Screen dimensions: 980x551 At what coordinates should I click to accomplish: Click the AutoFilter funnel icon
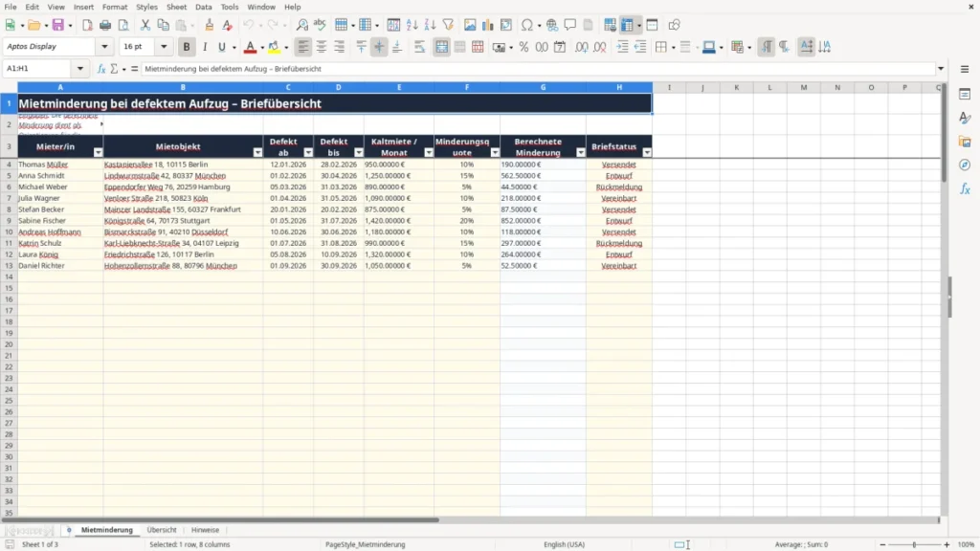coord(448,25)
